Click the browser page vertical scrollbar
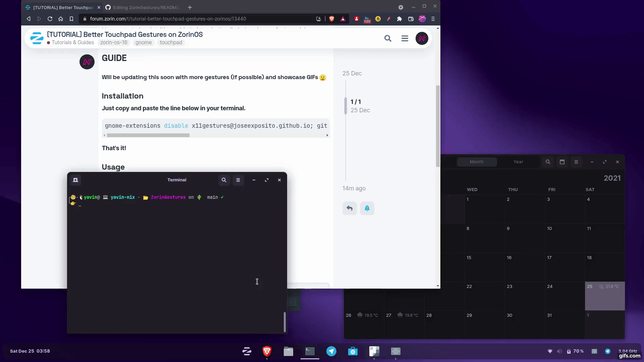The image size is (644, 362). 437,126
